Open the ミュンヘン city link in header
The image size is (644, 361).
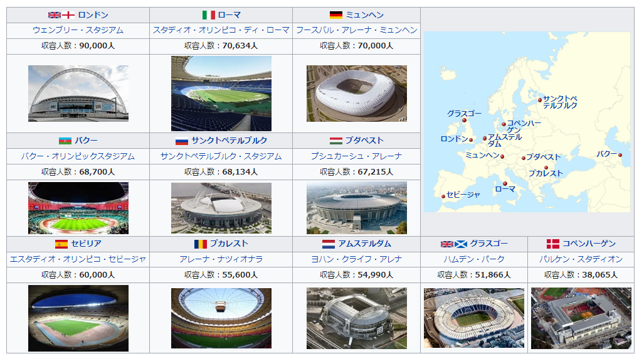pyautogui.click(x=364, y=15)
